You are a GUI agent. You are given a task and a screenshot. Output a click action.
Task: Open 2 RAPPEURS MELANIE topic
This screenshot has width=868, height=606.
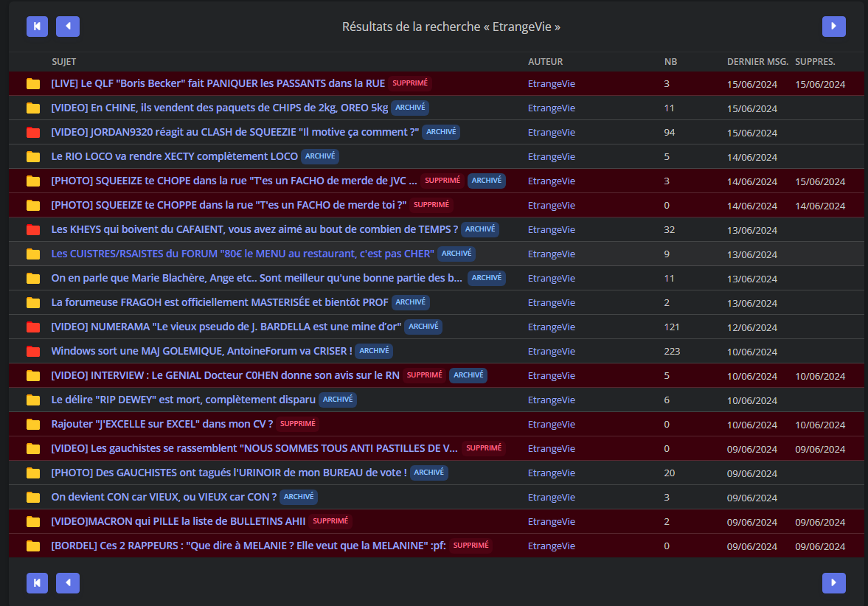[x=249, y=546]
